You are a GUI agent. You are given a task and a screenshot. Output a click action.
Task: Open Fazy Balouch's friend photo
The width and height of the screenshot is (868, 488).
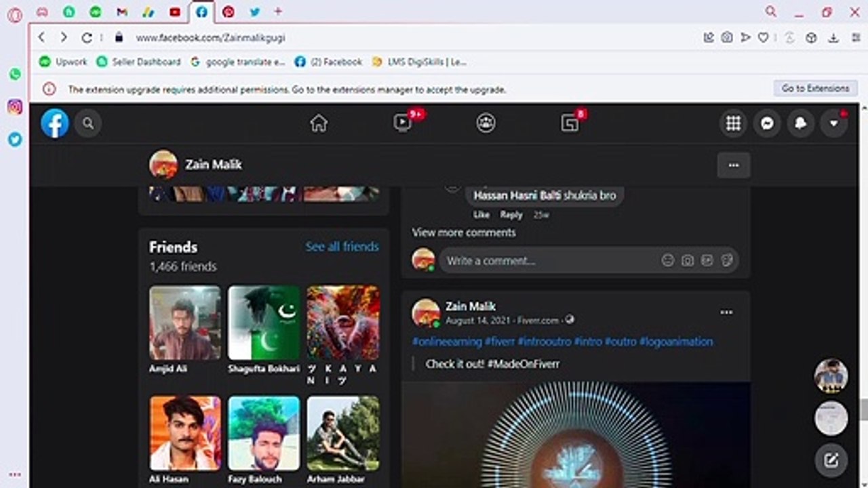264,433
